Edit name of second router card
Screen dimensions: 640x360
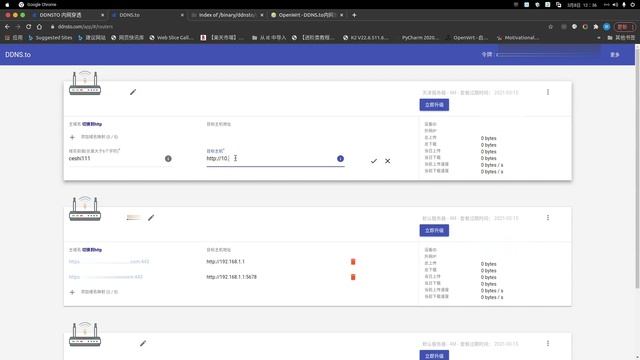pos(151,218)
